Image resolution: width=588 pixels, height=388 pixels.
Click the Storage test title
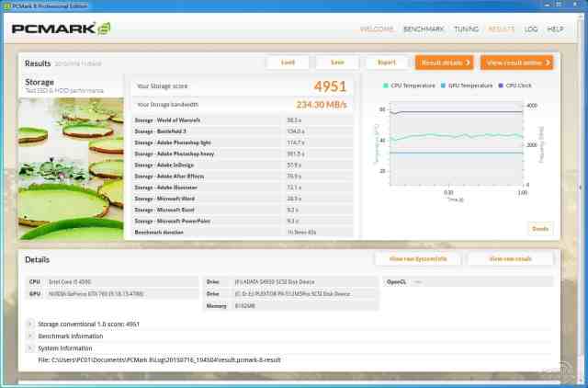[40, 82]
